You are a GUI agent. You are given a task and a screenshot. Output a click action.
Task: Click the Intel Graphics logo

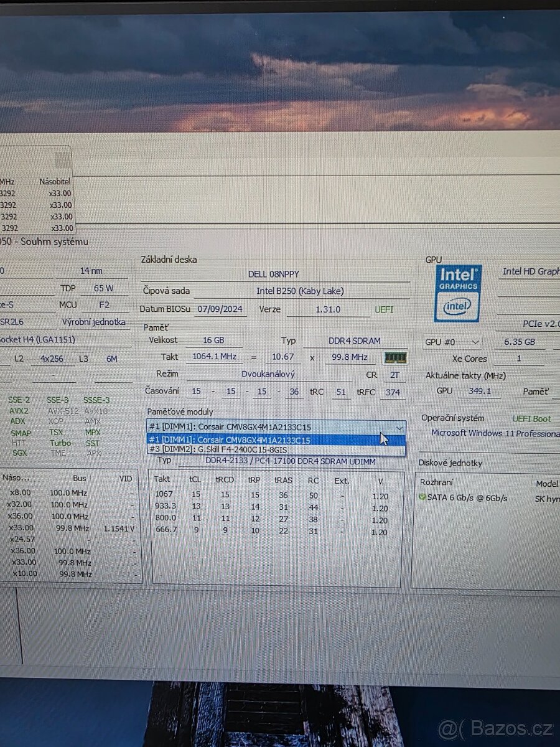coord(458,293)
